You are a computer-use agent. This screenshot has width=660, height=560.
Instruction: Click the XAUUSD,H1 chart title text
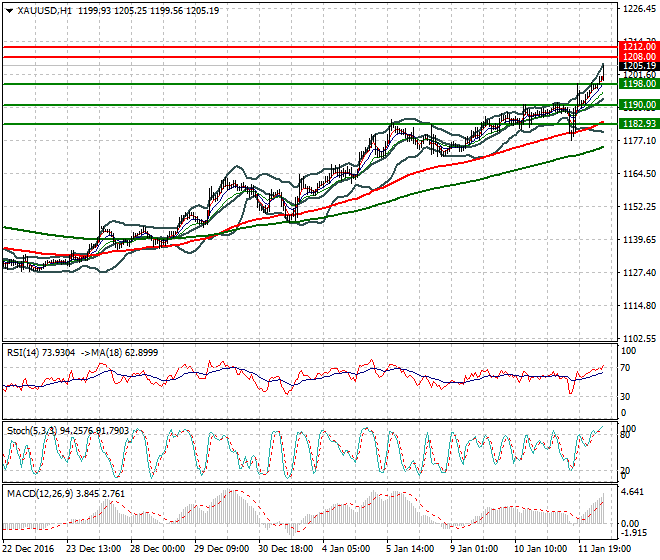click(x=44, y=11)
